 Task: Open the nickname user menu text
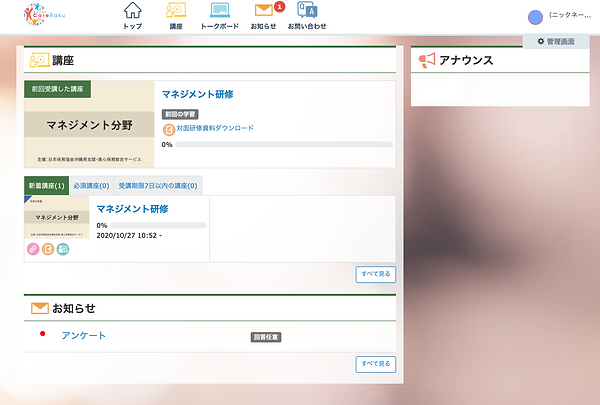(570, 15)
